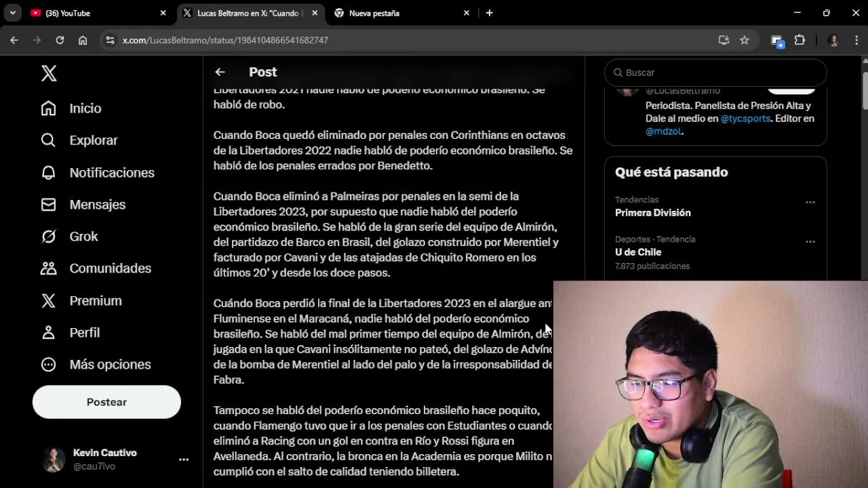The width and height of the screenshot is (868, 488).
Task: Open new browser tab with plus
Action: coord(490,13)
